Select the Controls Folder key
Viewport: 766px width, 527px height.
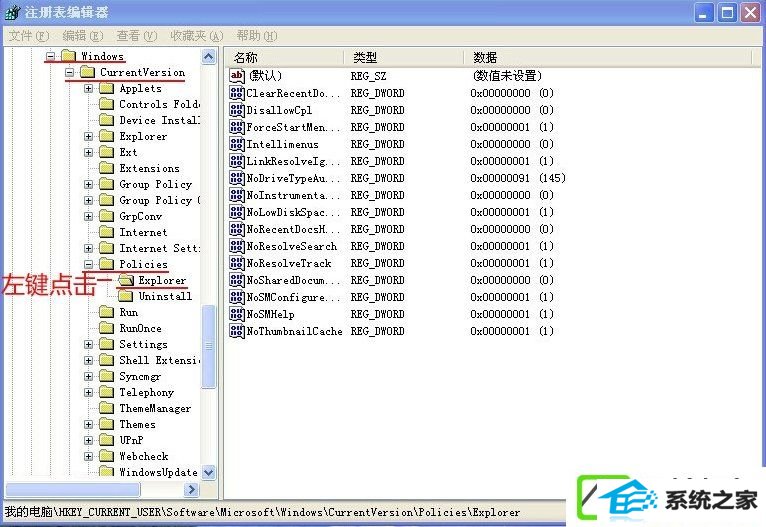[x=159, y=105]
